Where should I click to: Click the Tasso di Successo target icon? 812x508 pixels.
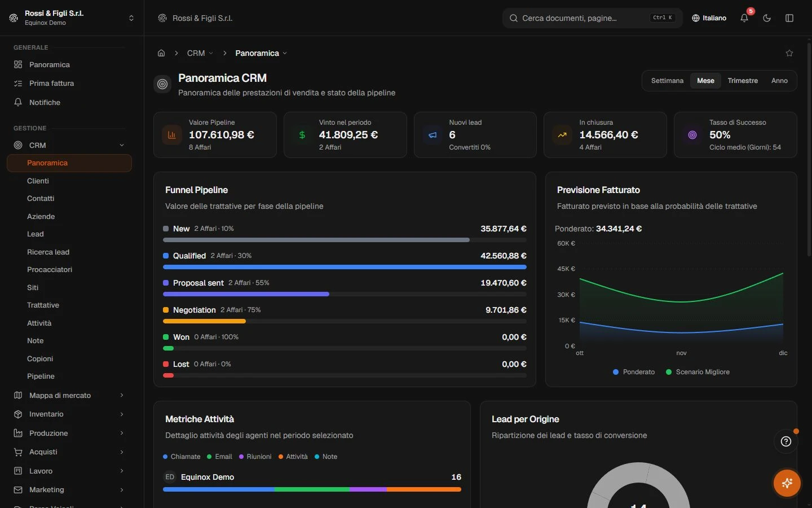click(x=692, y=135)
